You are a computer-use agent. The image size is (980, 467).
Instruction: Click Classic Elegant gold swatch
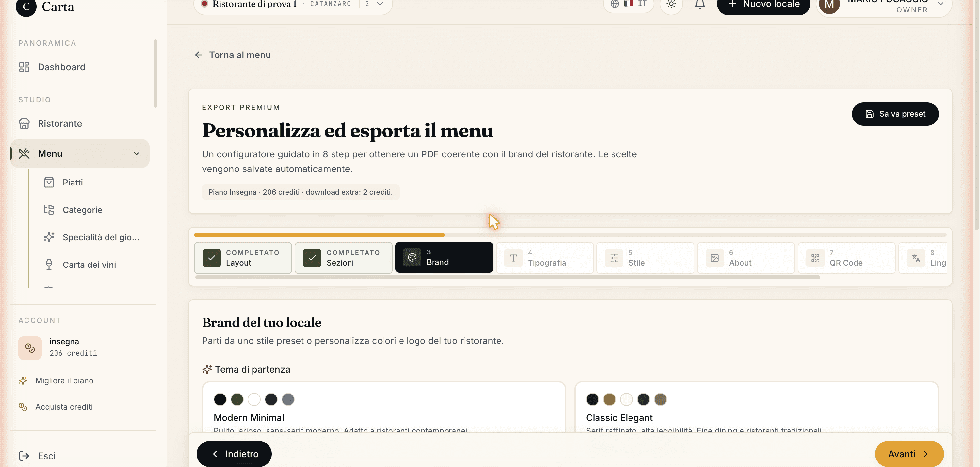[610, 399]
